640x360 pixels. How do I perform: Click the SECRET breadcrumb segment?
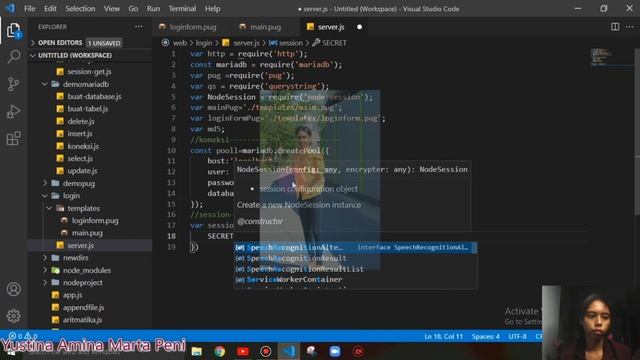pos(334,43)
